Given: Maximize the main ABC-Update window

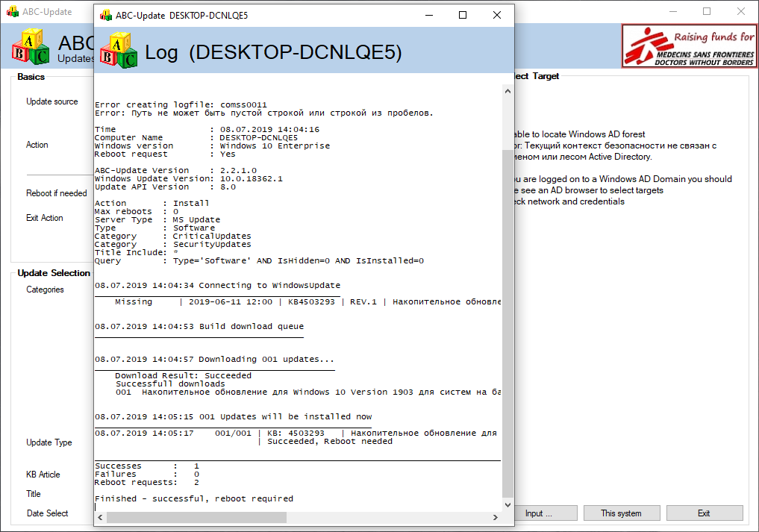Looking at the screenshot, I should click(x=707, y=12).
